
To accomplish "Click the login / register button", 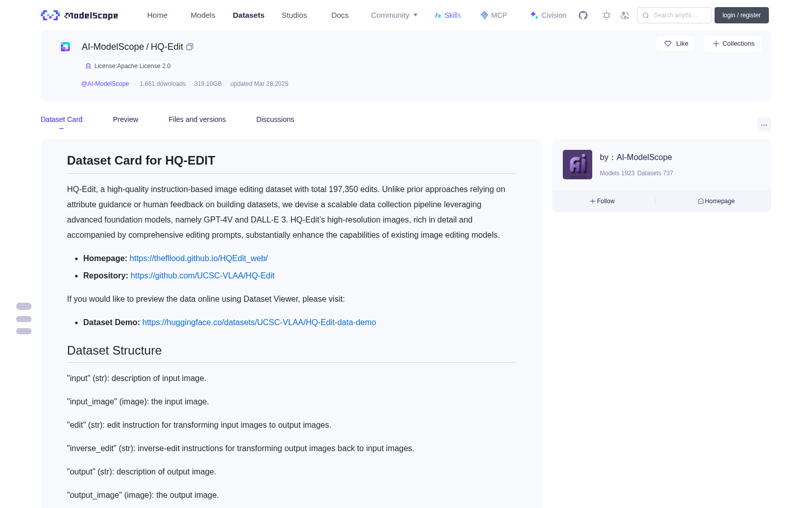I will (x=741, y=15).
